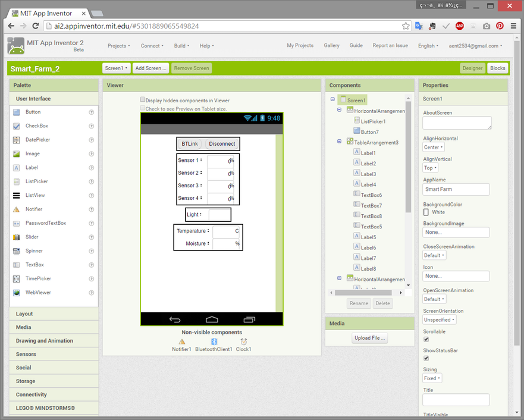Open the My Projects link
The image size is (524, 420).
300,45
